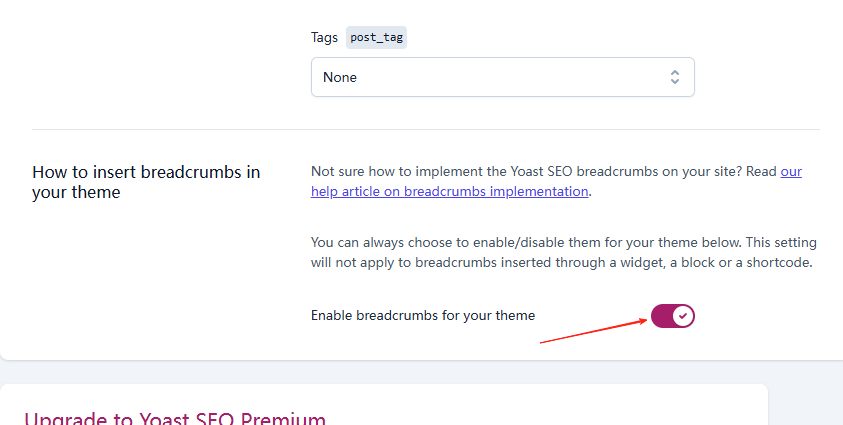Click the "Enable breadcrumbs for your theme" label
This screenshot has width=843, height=425.
click(x=423, y=315)
